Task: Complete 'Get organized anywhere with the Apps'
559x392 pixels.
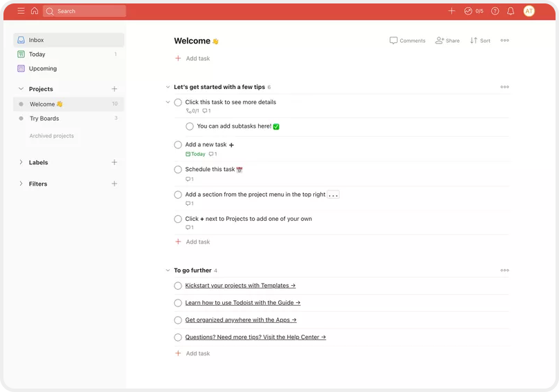Action: [178, 320]
